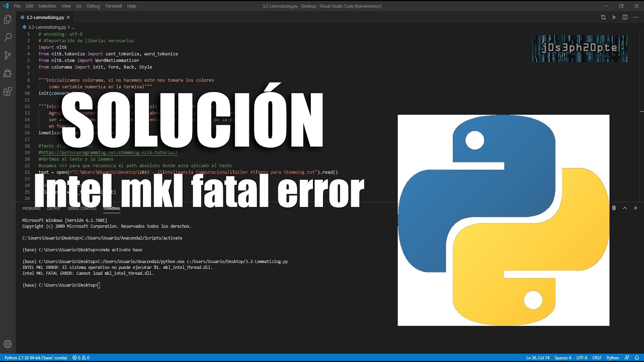Click the tokenize import line
The height and width of the screenshot is (362, 644).
(108, 54)
